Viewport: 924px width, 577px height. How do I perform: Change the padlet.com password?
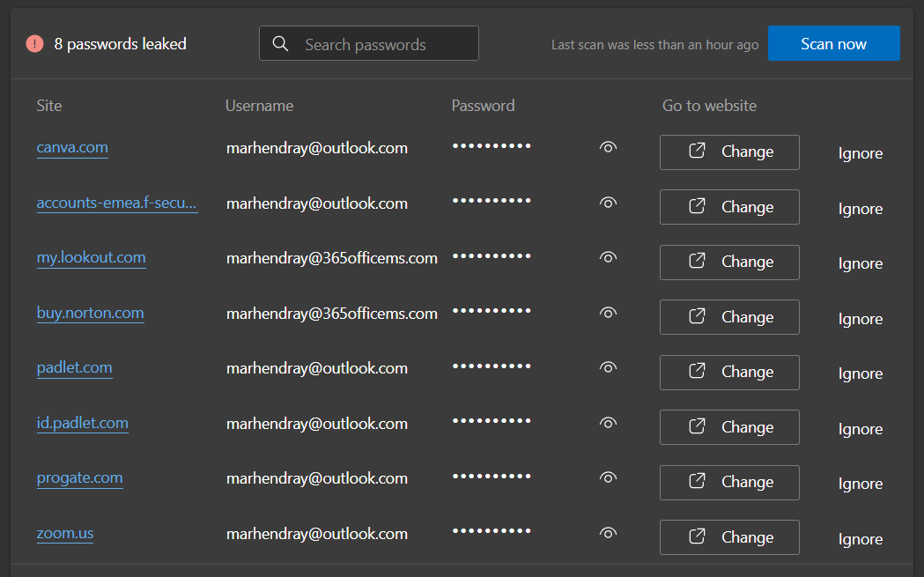(729, 373)
